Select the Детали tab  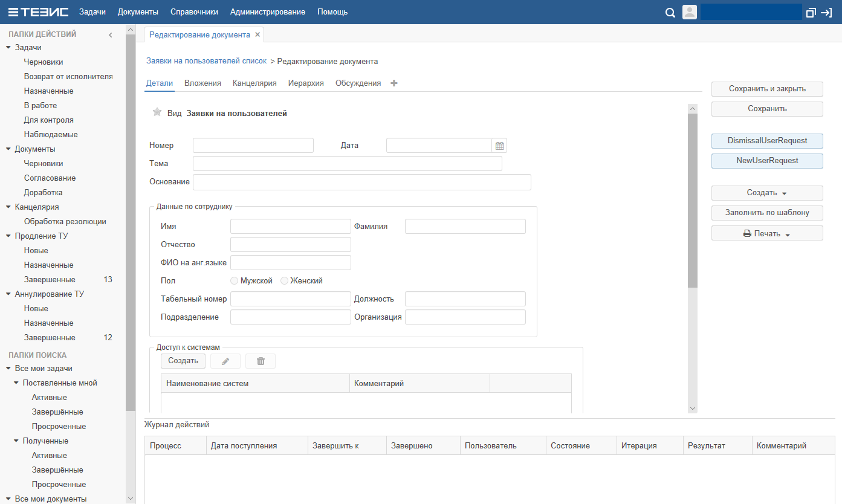pyautogui.click(x=160, y=83)
